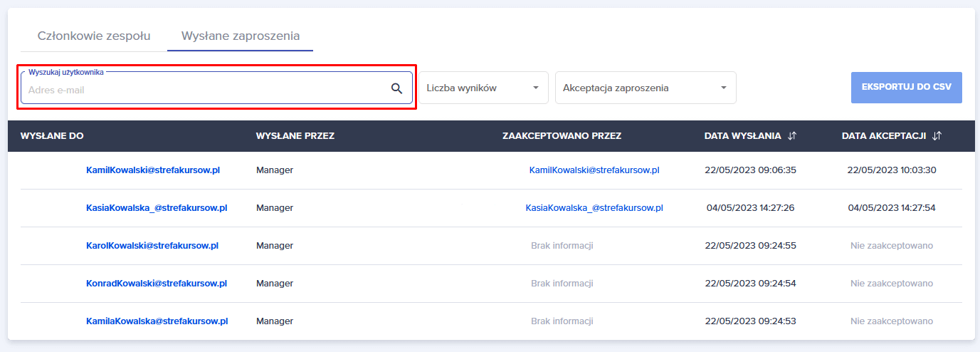The image size is (980, 352).
Task: Open KamilKowalski email in Wysłane do column
Action: pos(153,170)
